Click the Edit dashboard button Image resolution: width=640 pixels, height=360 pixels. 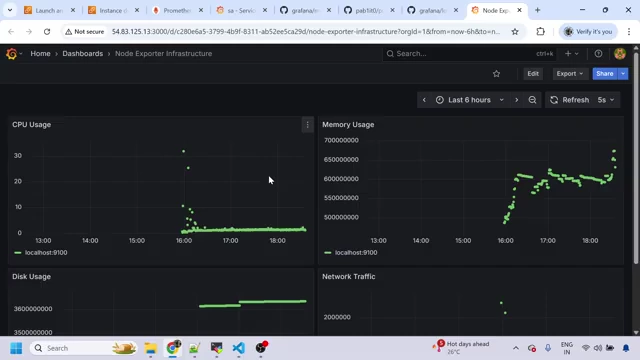tap(533, 74)
